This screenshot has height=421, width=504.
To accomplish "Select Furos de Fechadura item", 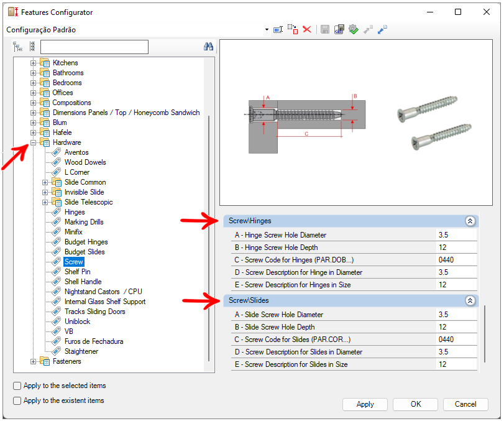I will (94, 341).
